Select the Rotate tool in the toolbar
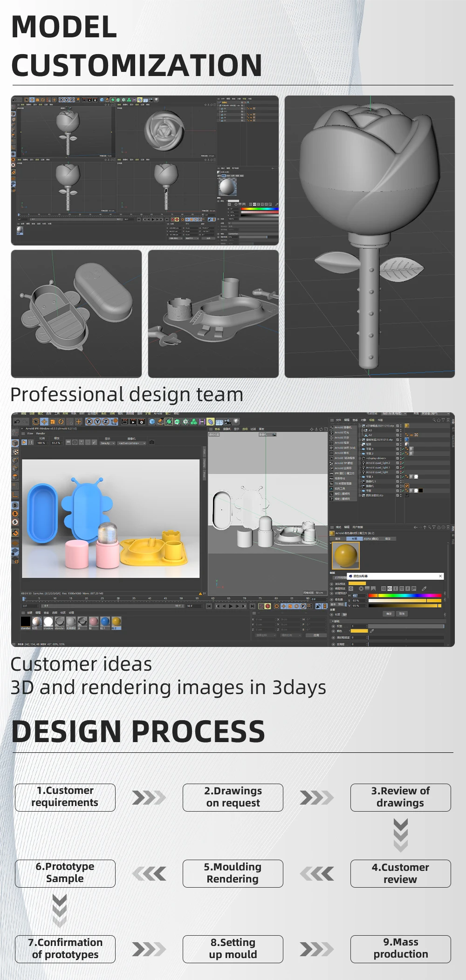Image resolution: width=466 pixels, height=980 pixels. tap(61, 422)
